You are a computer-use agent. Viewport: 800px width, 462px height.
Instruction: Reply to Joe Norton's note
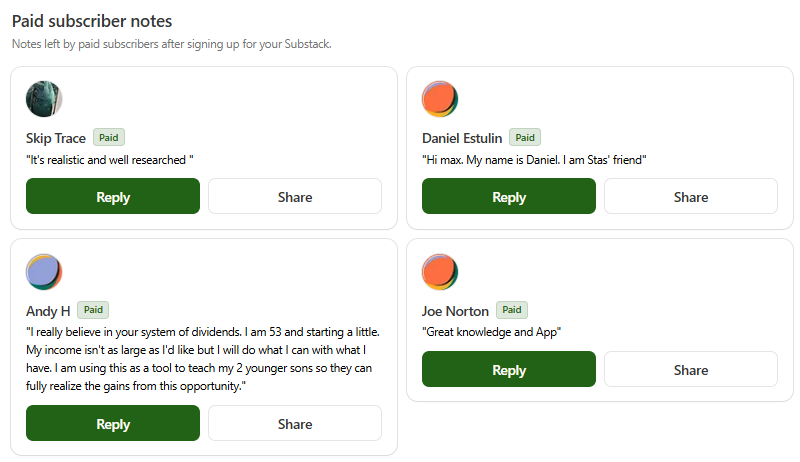pos(509,370)
